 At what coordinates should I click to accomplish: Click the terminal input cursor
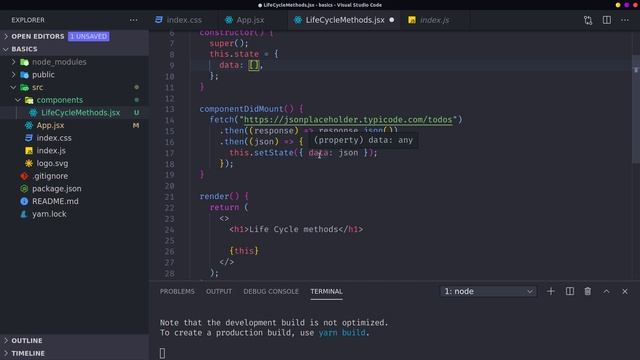coord(162,353)
